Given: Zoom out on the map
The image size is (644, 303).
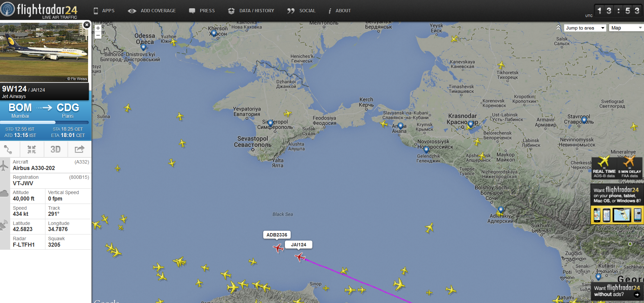Looking at the screenshot, I should click(98, 35).
